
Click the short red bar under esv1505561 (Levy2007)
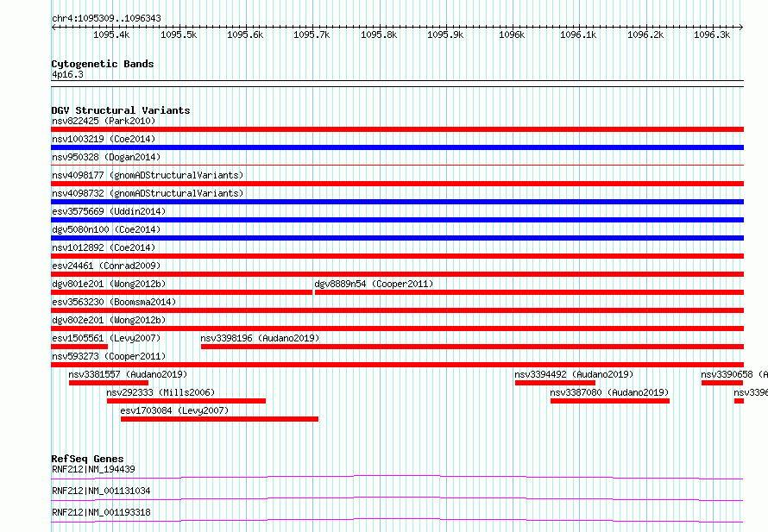79,347
